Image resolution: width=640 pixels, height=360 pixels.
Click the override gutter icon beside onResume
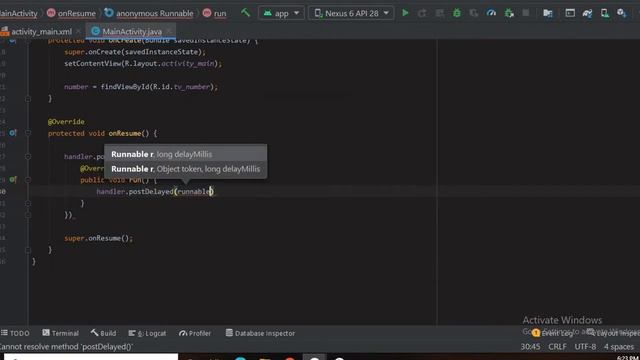coord(13,133)
